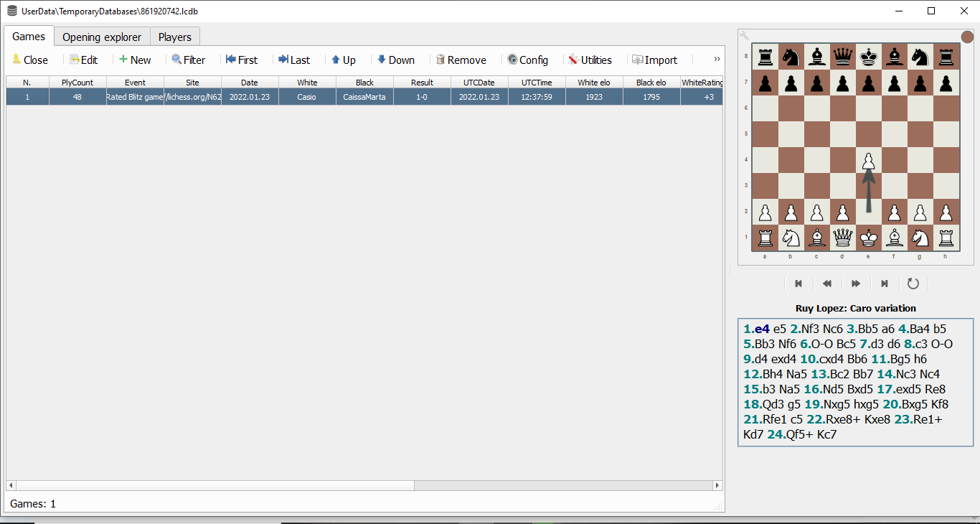Click move 18.Qd3 in notation

(764, 404)
